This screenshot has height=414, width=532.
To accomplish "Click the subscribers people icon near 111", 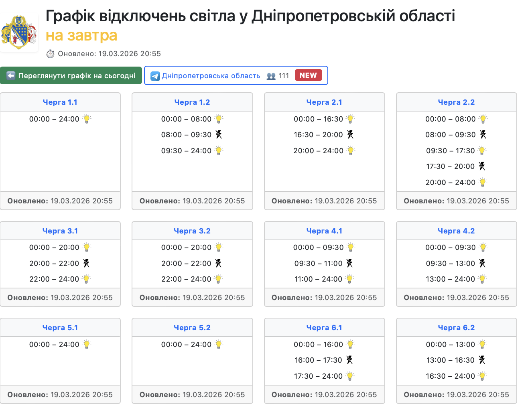I will [271, 76].
